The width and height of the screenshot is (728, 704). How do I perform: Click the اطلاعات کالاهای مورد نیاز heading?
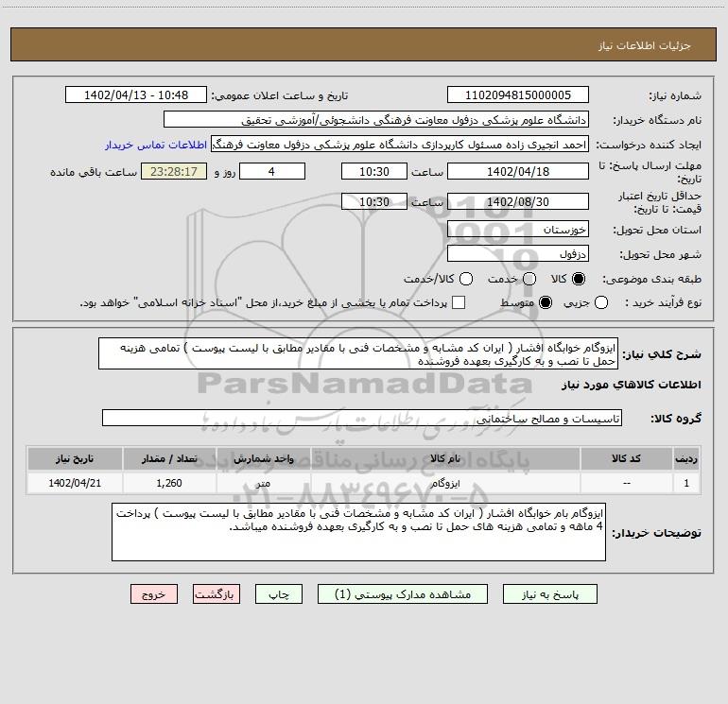631,385
